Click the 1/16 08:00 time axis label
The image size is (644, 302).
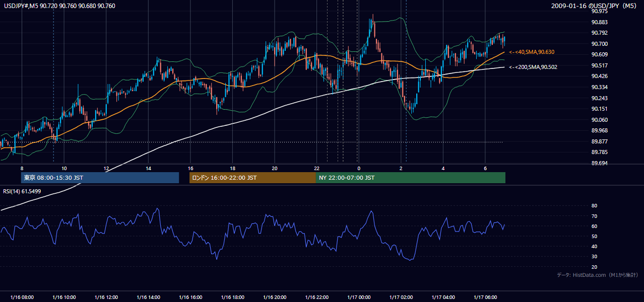[22, 297]
